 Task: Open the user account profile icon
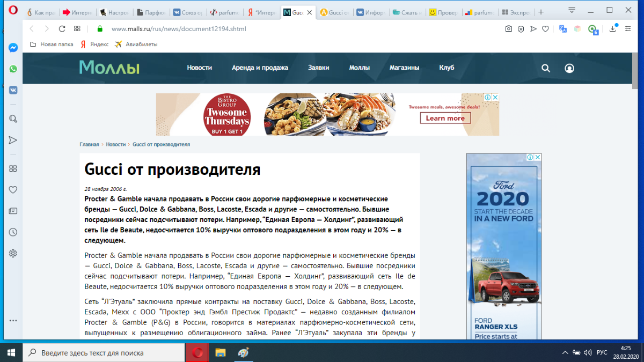pyautogui.click(x=569, y=68)
